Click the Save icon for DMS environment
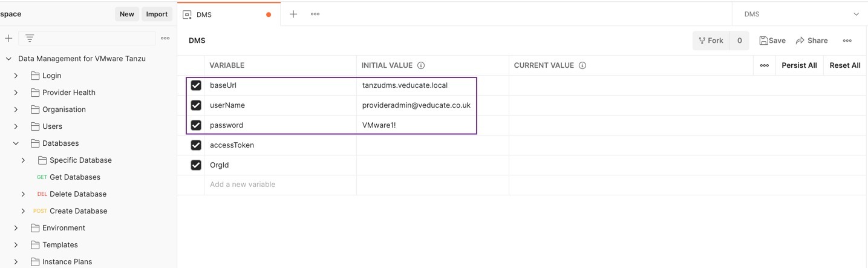The width and height of the screenshot is (868, 268). (763, 41)
